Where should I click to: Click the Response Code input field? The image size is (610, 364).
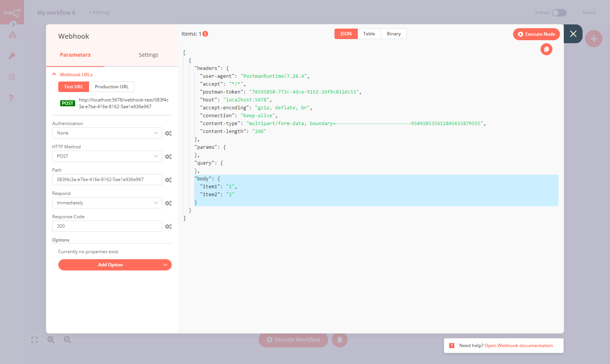(107, 226)
